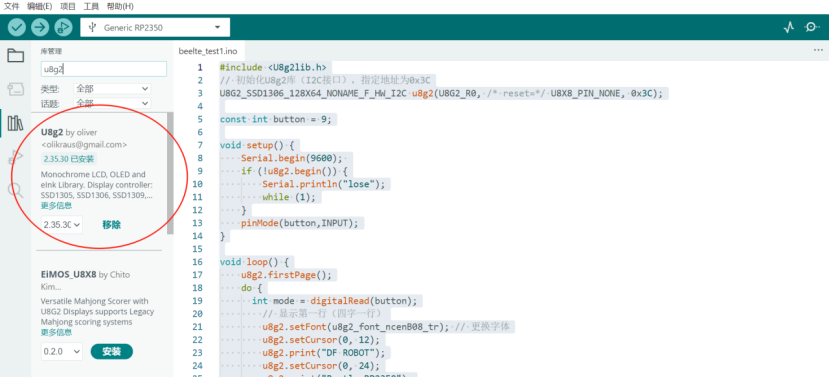Click the Serial.begin(9600) line
Viewport: 830px width, 377px height.
(x=292, y=158)
